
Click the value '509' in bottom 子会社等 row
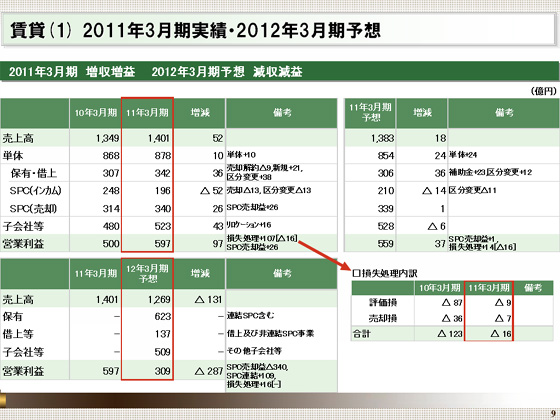click(x=162, y=352)
